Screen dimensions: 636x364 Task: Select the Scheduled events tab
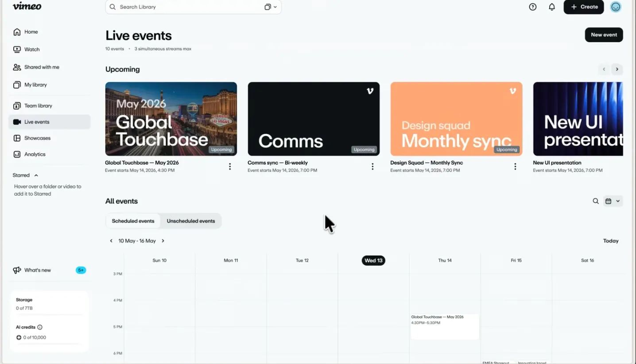click(133, 221)
